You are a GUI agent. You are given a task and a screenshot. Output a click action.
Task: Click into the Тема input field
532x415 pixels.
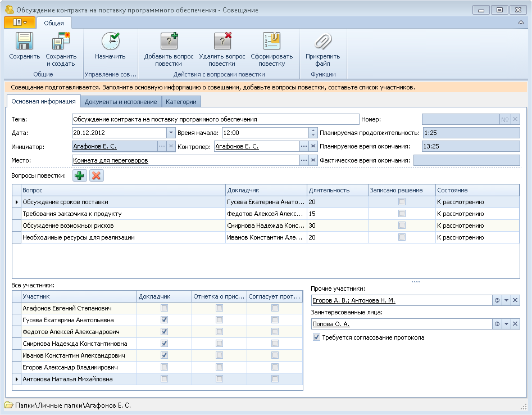click(216, 119)
